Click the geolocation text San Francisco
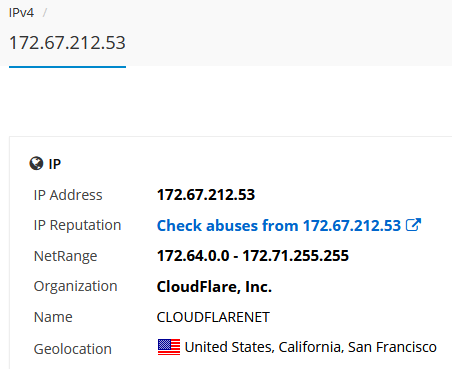The width and height of the screenshot is (452, 369). point(392,347)
